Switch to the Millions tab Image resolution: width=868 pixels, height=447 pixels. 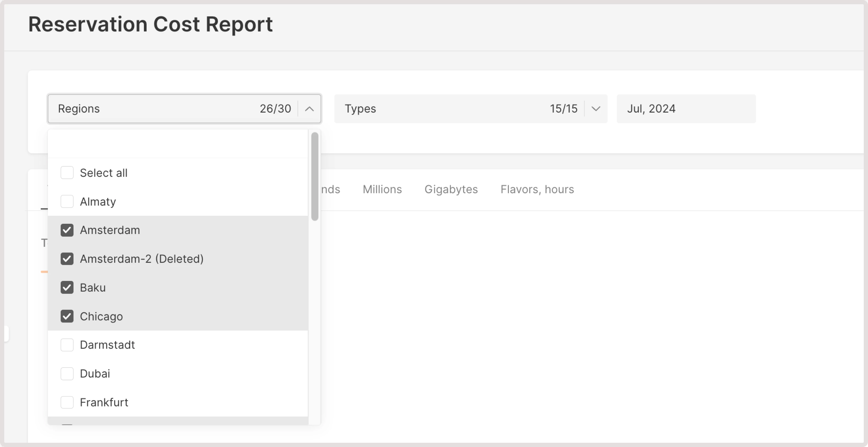click(382, 189)
